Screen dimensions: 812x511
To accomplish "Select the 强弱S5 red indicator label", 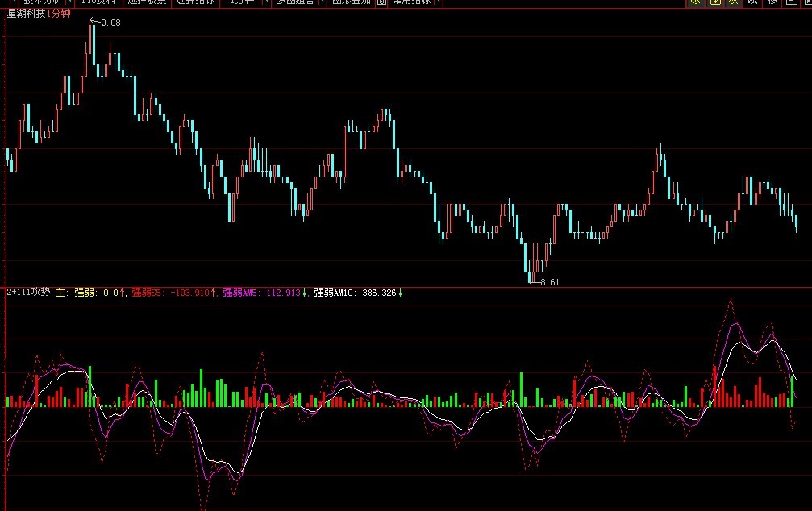I will point(148,293).
